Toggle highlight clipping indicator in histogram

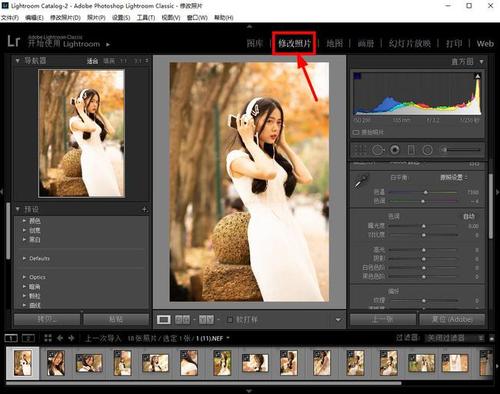tap(477, 76)
